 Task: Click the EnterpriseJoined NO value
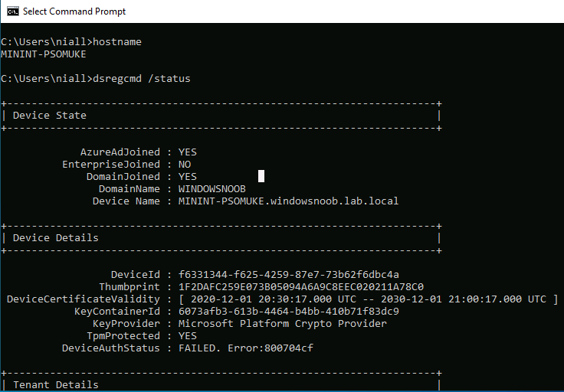(x=185, y=164)
